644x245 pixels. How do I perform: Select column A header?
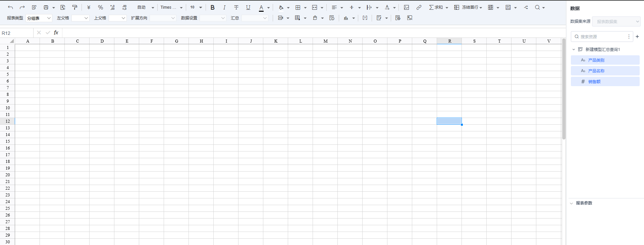coord(28,41)
